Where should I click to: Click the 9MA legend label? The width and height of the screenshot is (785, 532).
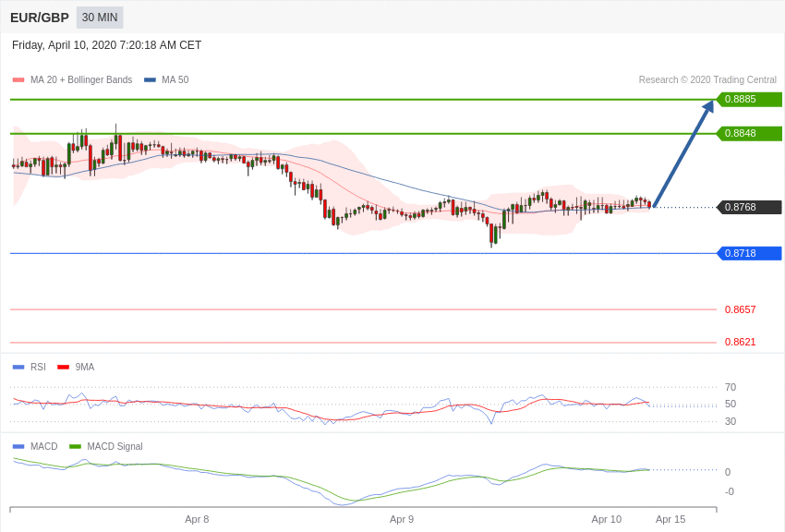click(x=85, y=367)
